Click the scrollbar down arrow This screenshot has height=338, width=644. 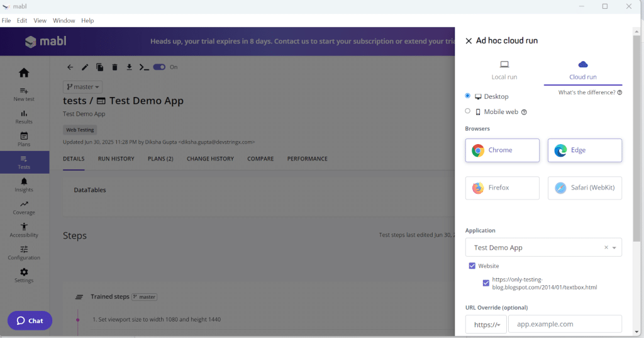[636, 332]
